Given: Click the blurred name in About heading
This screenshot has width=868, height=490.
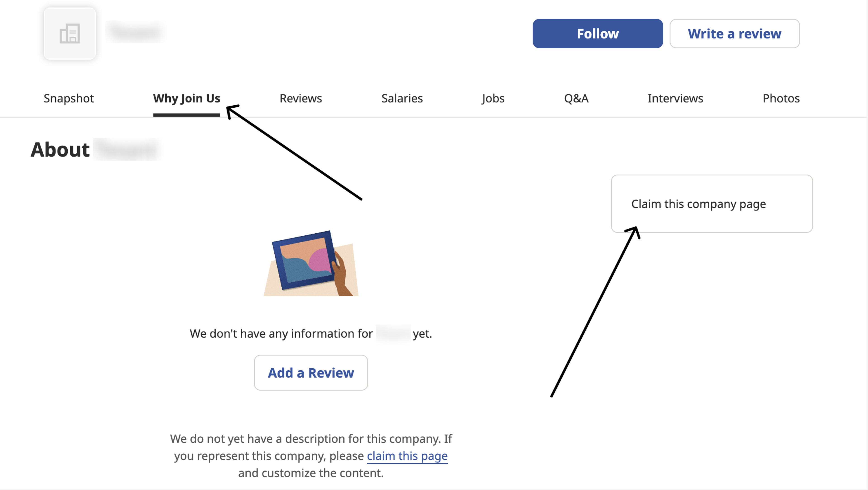Looking at the screenshot, I should pyautogui.click(x=127, y=149).
